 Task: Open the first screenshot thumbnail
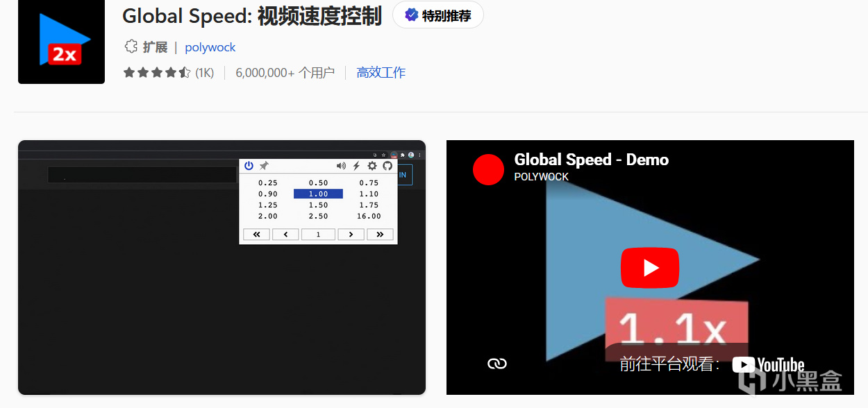pyautogui.click(x=222, y=267)
